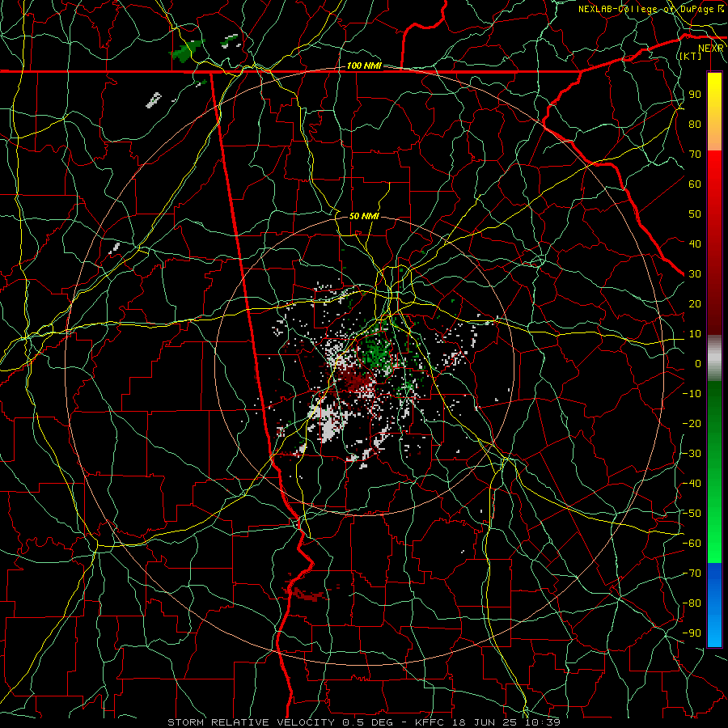Screen dimensions: 728x728
Task: Click the 90 value on velocity scale
Action: [x=695, y=95]
